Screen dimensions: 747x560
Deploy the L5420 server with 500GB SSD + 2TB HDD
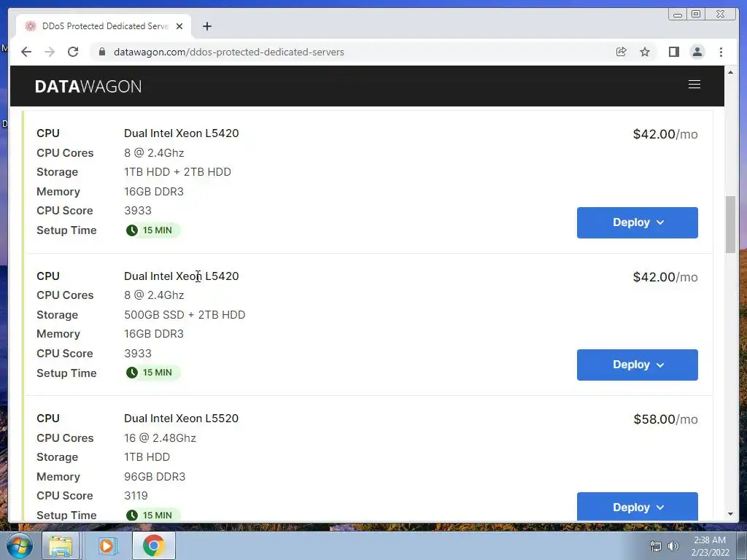tap(637, 365)
